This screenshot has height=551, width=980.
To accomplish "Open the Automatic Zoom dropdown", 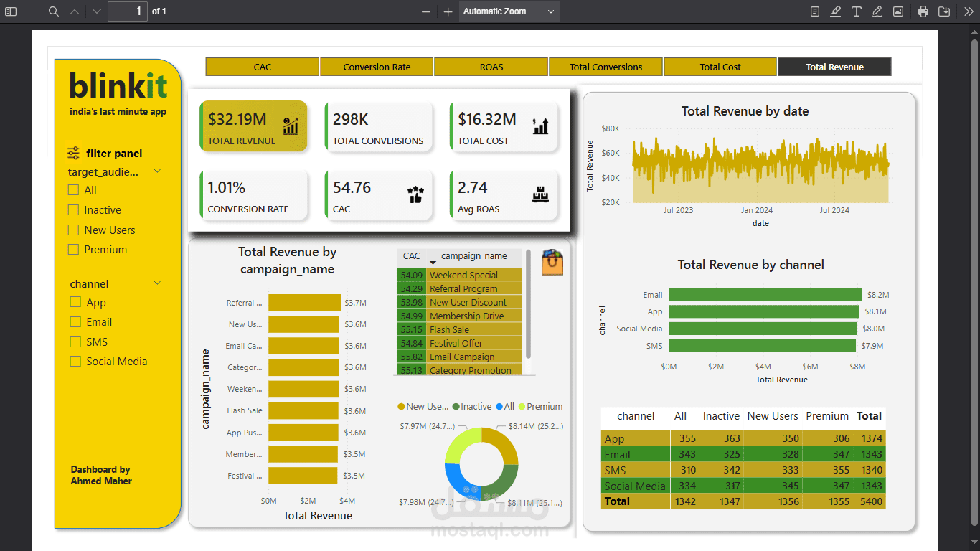I will (509, 11).
